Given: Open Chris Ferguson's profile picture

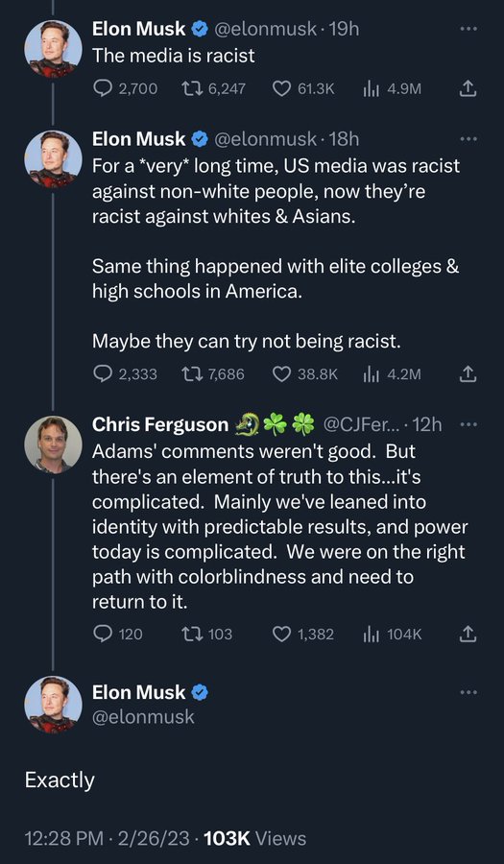Looking at the screenshot, I should coord(53,444).
